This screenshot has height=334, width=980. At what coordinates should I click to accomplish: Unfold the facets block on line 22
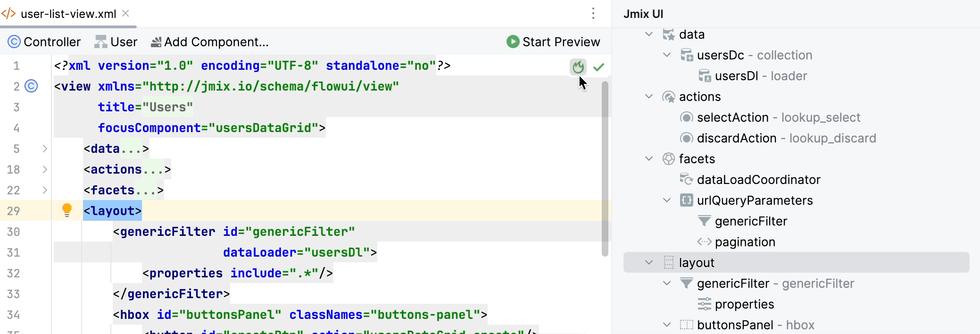[45, 190]
